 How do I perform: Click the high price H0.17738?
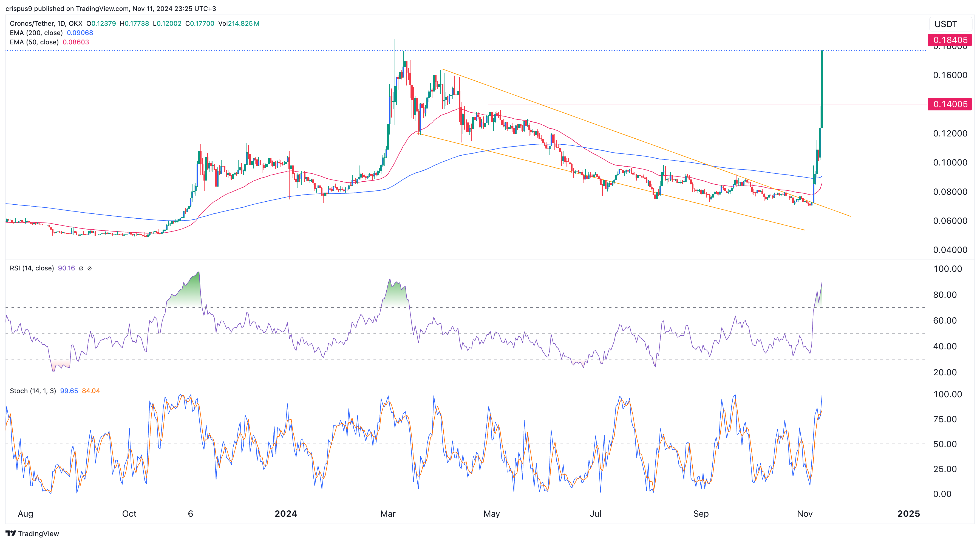[x=134, y=24]
